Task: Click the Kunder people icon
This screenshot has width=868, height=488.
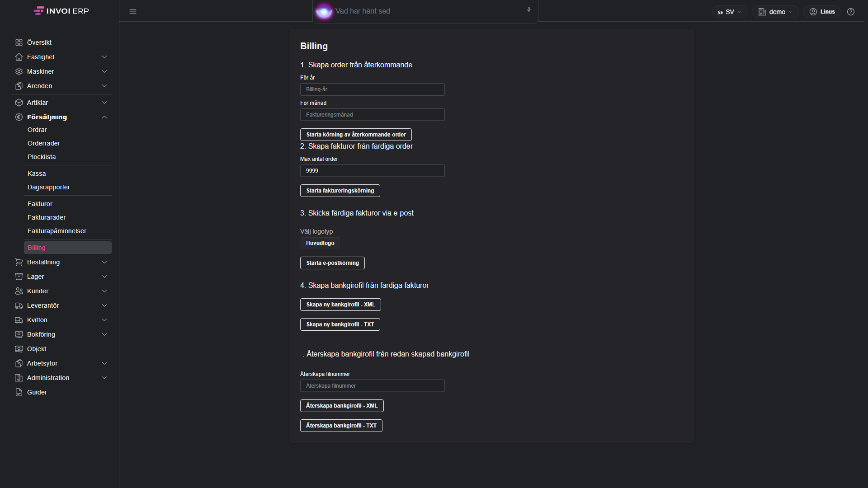Action: tap(19, 291)
